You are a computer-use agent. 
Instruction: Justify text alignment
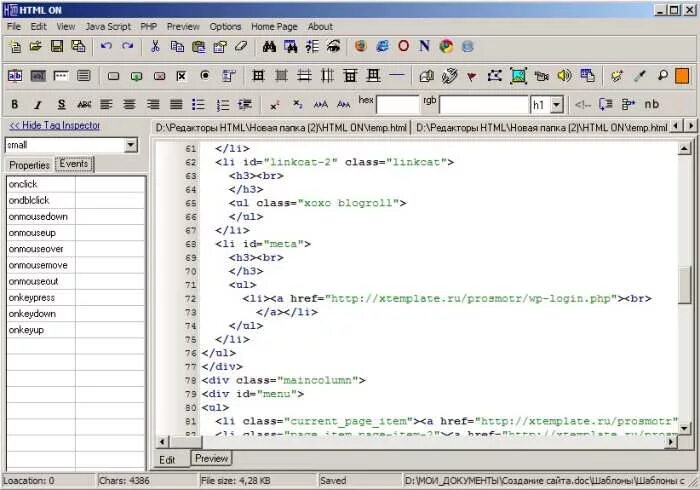click(x=176, y=105)
